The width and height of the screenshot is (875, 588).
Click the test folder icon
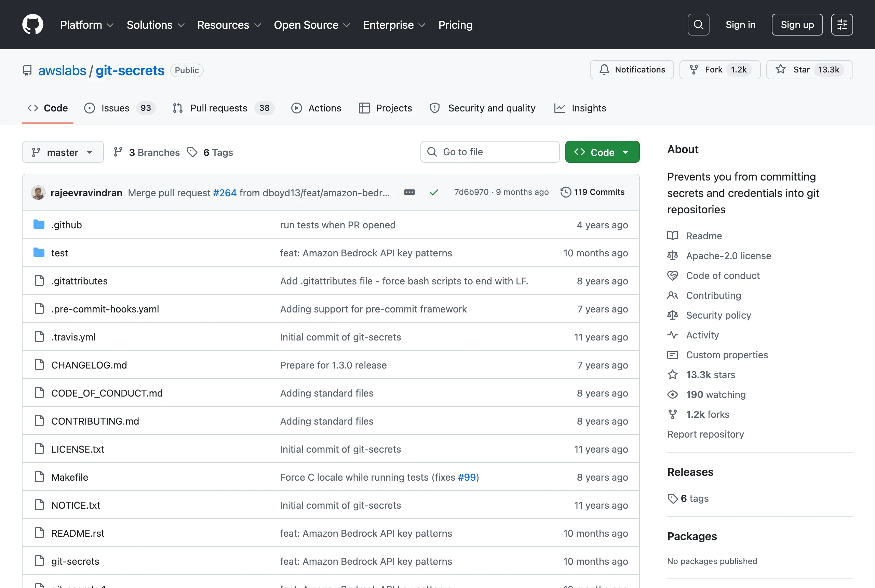tap(39, 253)
